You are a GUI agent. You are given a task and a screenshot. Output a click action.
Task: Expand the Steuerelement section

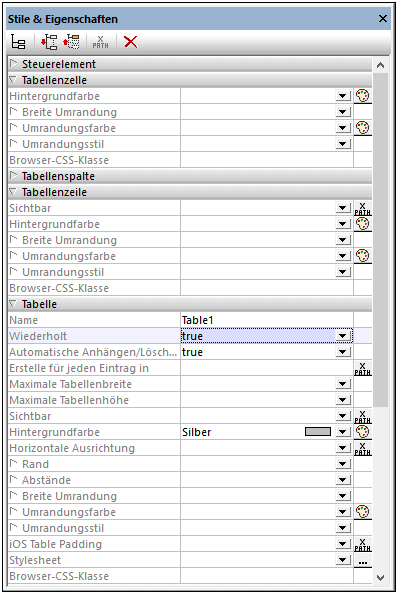14,64
